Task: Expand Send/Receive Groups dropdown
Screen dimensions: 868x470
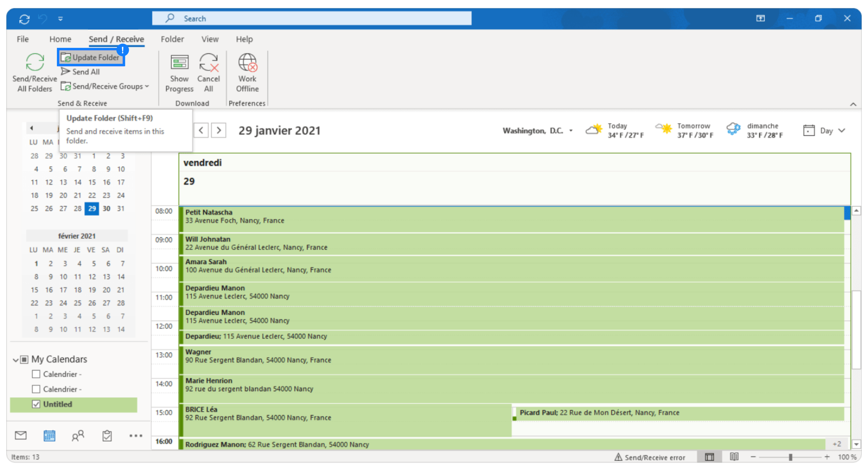Action: [x=105, y=86]
